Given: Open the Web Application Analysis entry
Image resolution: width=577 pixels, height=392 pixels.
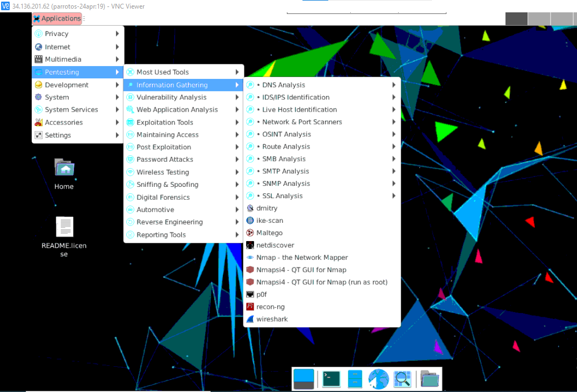Looking at the screenshot, I should 183,110.
